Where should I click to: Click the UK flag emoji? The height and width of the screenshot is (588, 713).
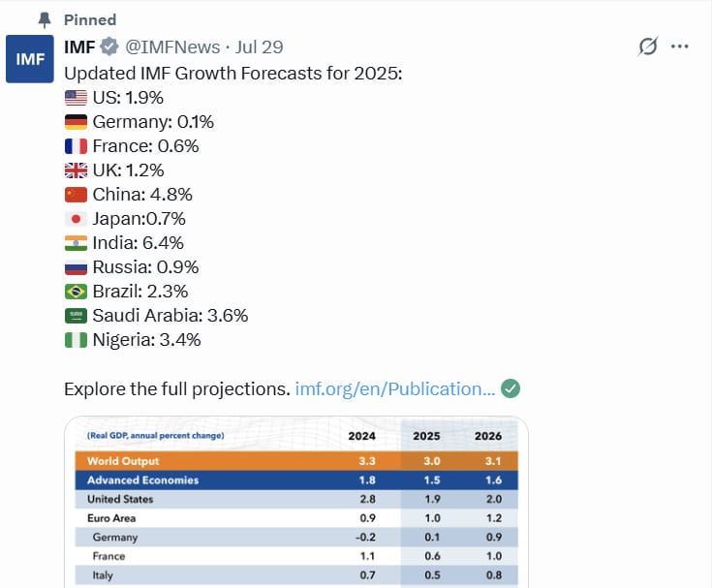click(76, 170)
